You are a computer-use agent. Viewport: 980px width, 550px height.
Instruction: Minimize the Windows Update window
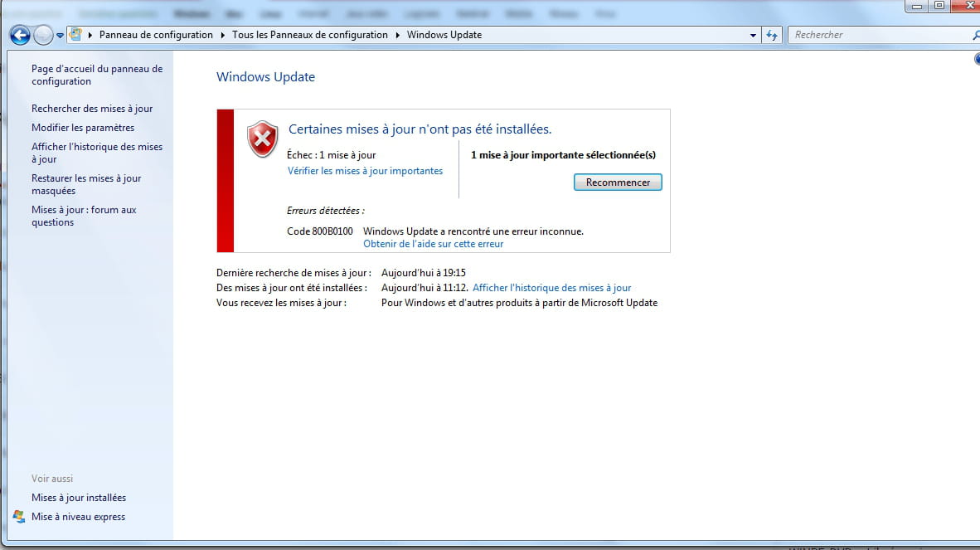click(917, 7)
